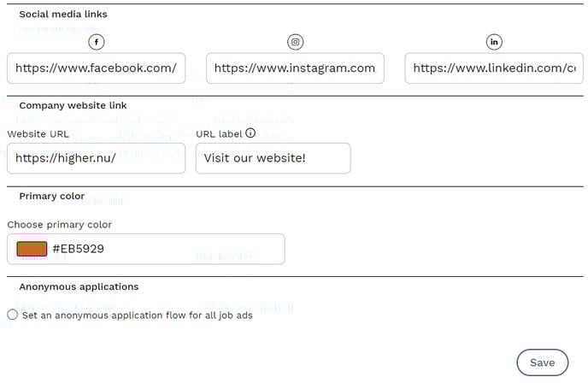Focus the LinkedIn URL input field

494,68
